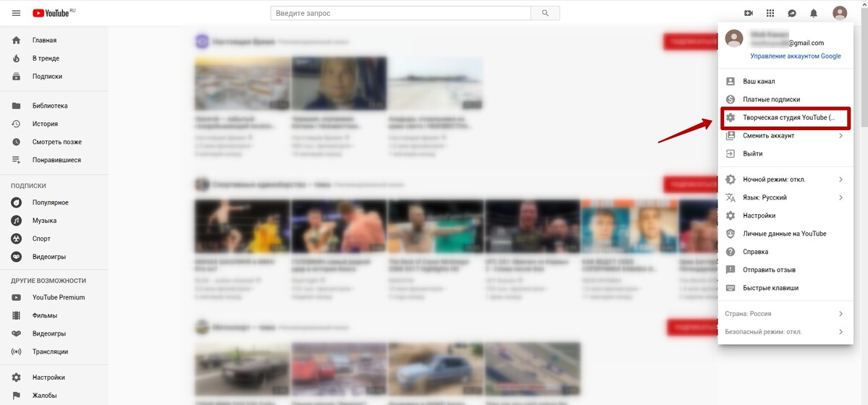Expand the Сменить аккаунт submenu chevron
Screen dimensions: 868x405
(840, 135)
